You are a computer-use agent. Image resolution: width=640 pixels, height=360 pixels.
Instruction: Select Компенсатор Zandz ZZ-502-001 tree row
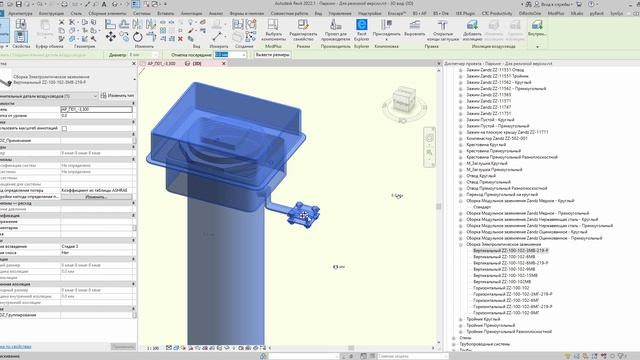[497, 138]
